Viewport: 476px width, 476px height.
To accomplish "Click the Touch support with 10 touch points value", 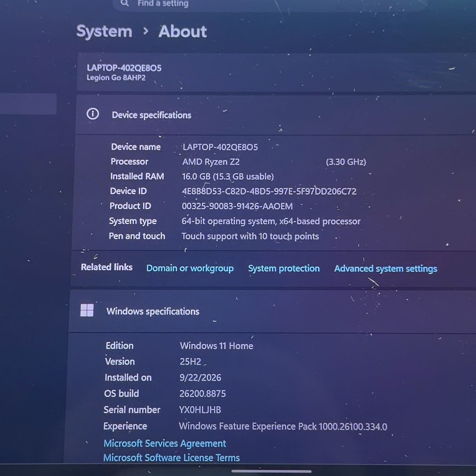I will point(250,236).
